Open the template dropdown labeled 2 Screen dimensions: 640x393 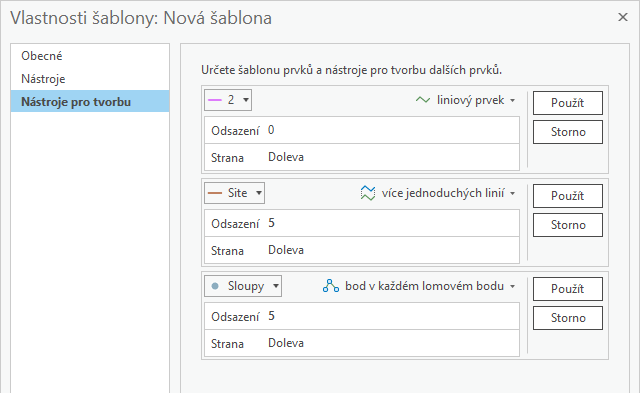228,100
